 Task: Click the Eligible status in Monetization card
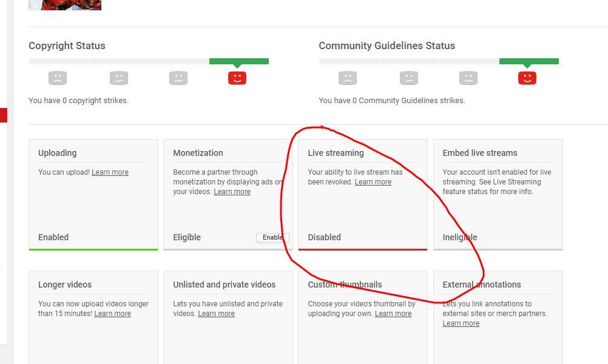point(187,237)
